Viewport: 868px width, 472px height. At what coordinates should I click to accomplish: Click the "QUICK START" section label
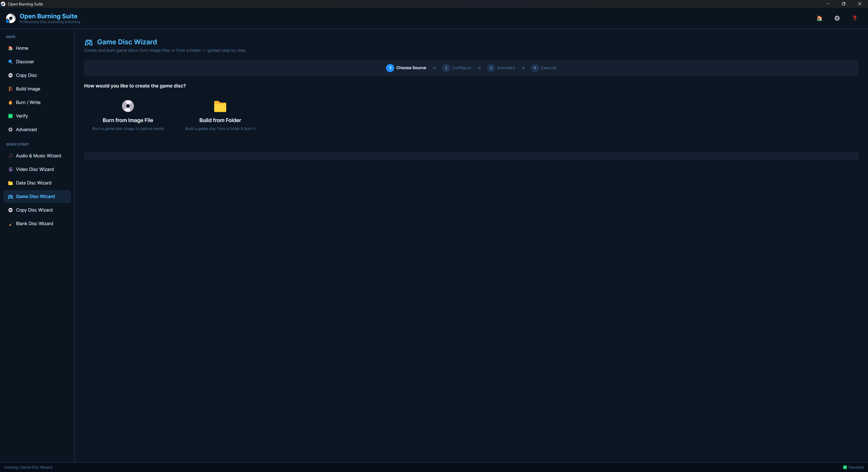(18, 144)
